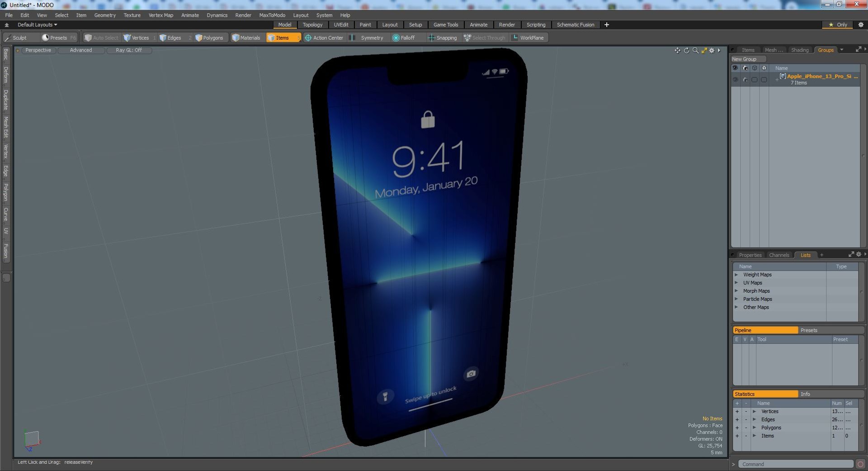Maximize the Properties/Lists panel

(x=851, y=255)
